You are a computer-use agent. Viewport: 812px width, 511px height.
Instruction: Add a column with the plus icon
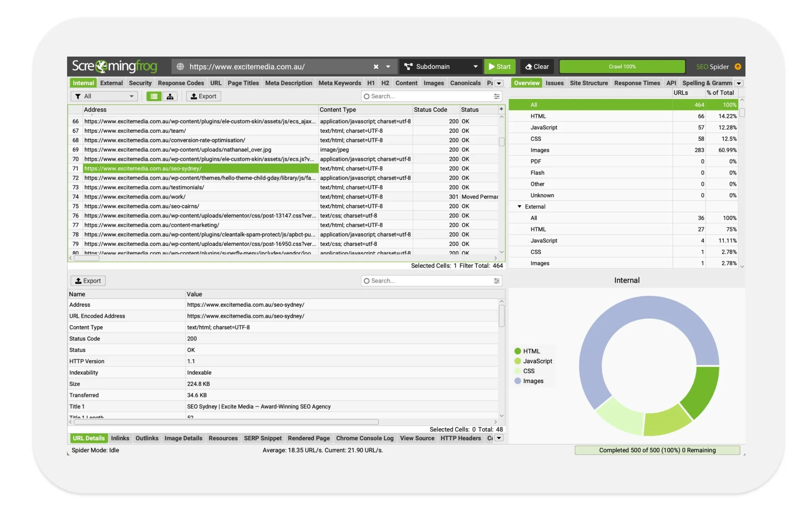[501, 109]
